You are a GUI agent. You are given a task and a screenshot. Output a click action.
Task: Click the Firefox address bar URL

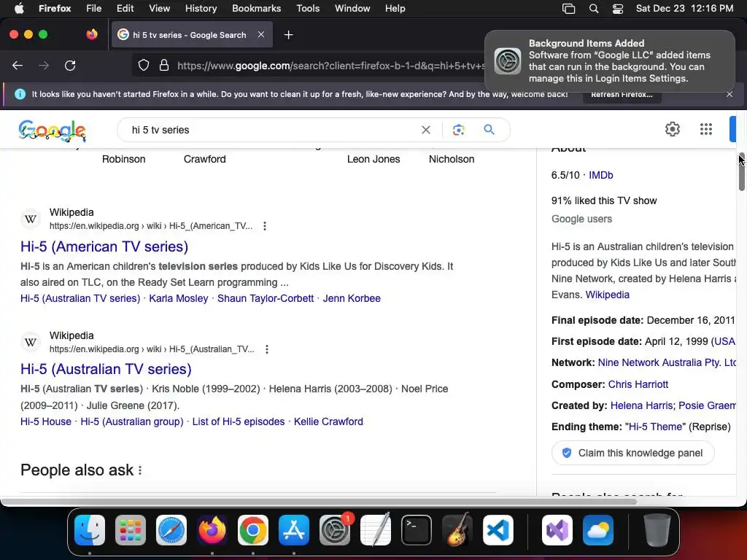click(x=330, y=66)
